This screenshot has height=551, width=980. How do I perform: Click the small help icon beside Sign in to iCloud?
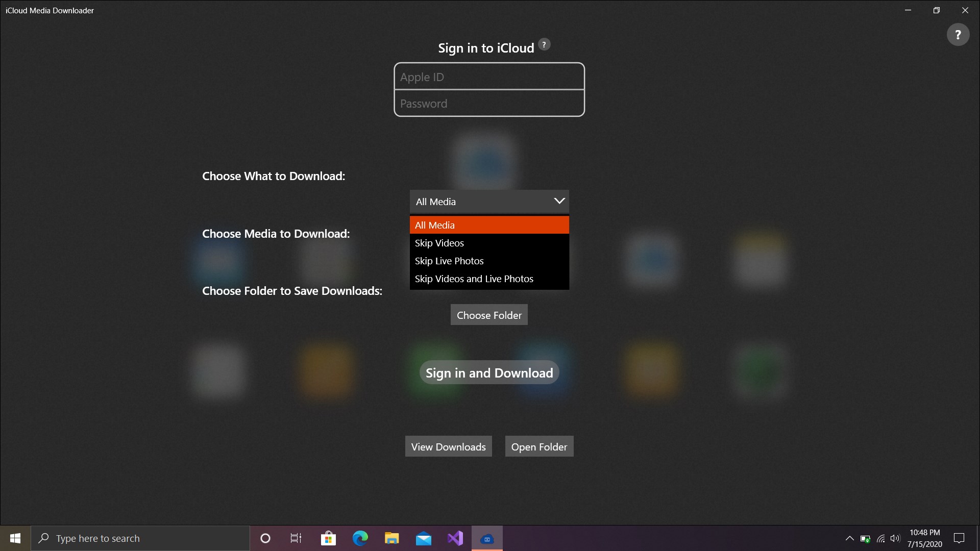click(544, 44)
